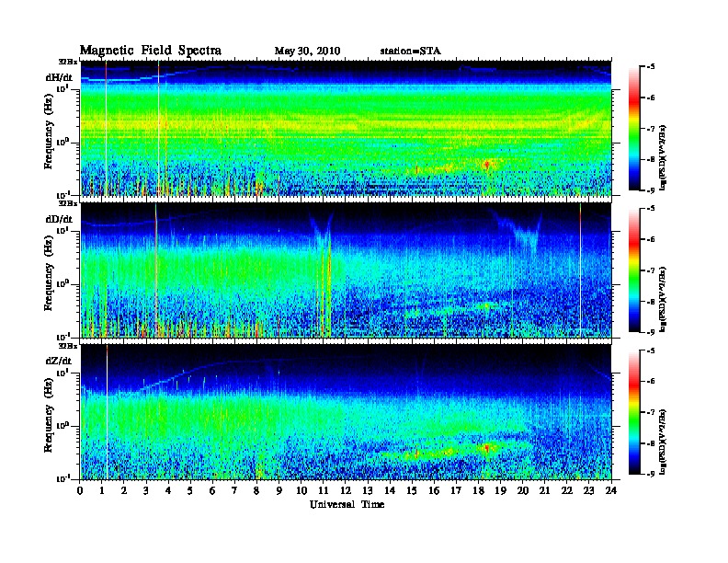Click the "Universal Time" axis title
The height and width of the screenshot is (563, 728).
tap(347, 504)
